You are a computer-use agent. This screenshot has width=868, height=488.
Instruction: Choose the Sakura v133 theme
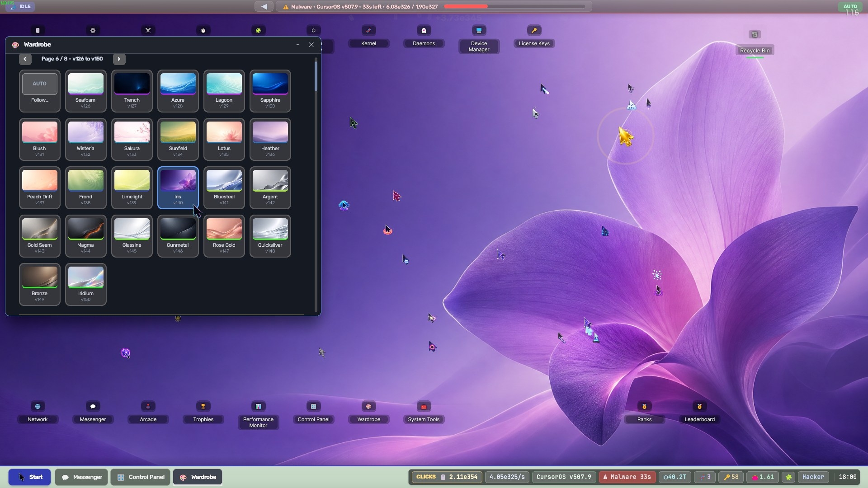[132, 139]
